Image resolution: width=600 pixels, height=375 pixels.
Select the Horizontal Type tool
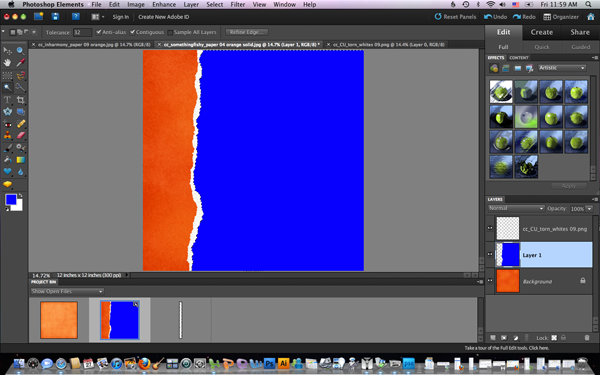pyautogui.click(x=7, y=100)
